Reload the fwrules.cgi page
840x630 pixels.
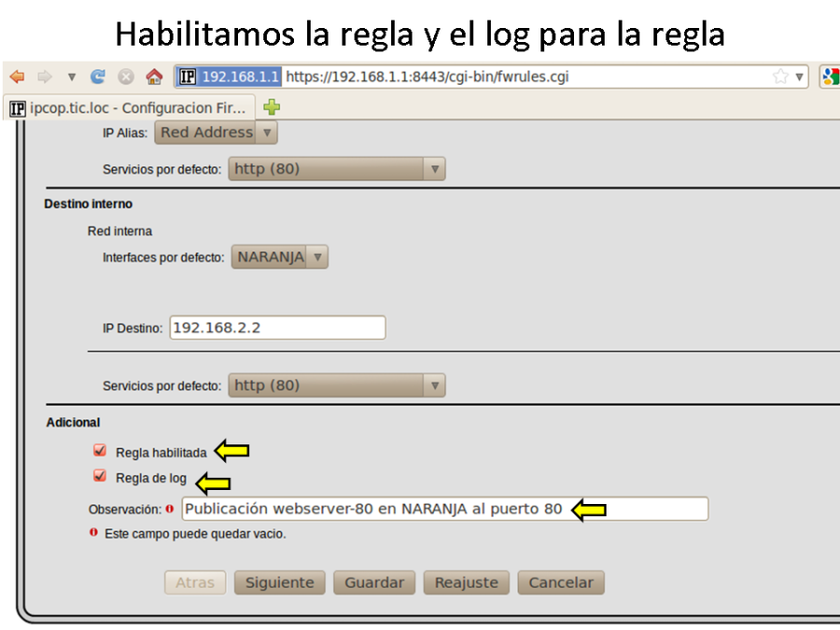(x=97, y=77)
